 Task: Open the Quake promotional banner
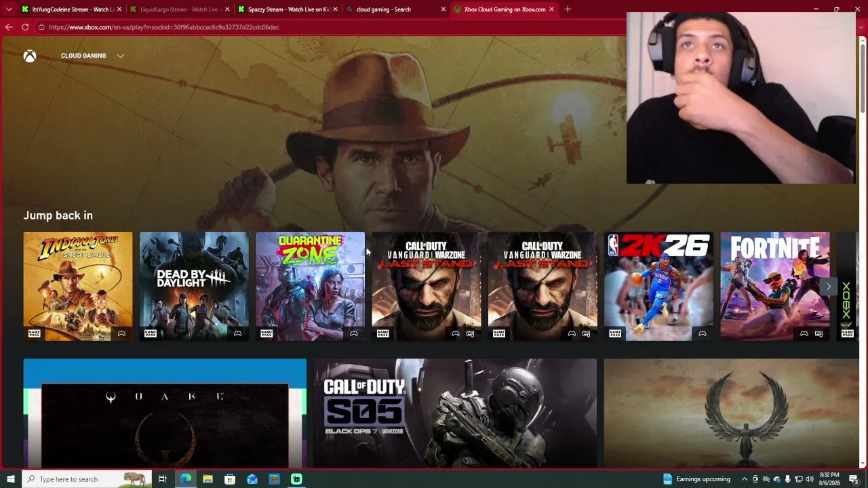[165, 413]
